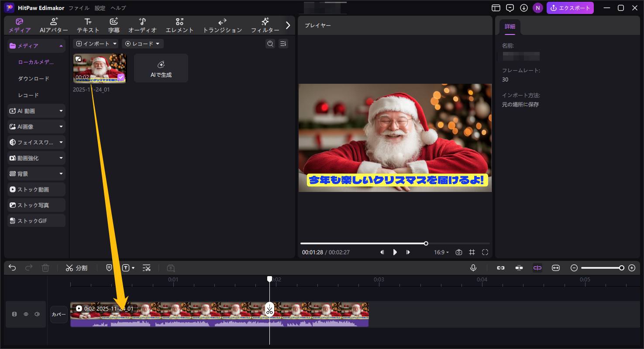Open the download center icon in title bar
The width and height of the screenshot is (644, 349).
coord(524,8)
